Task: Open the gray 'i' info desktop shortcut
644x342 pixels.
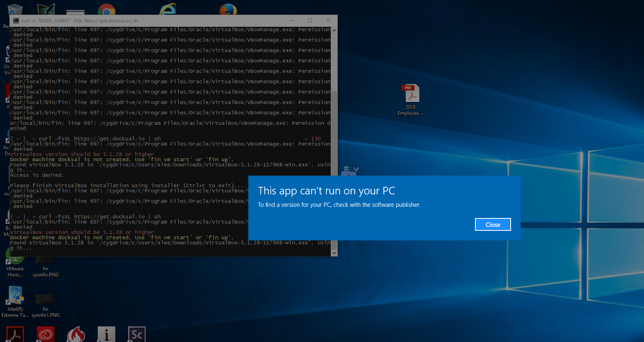Action: (x=107, y=334)
